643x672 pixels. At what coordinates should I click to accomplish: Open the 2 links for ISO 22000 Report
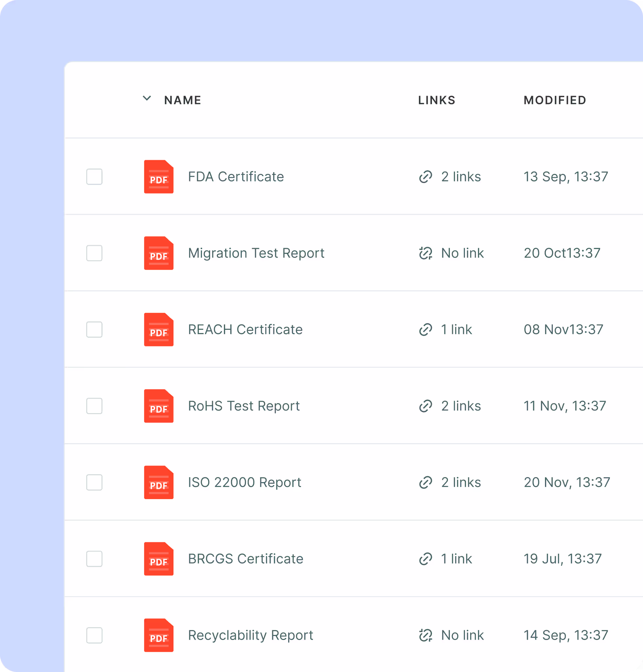[461, 482]
